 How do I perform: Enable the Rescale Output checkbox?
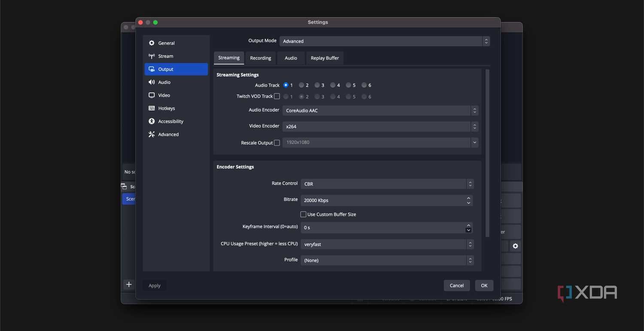coord(277,143)
